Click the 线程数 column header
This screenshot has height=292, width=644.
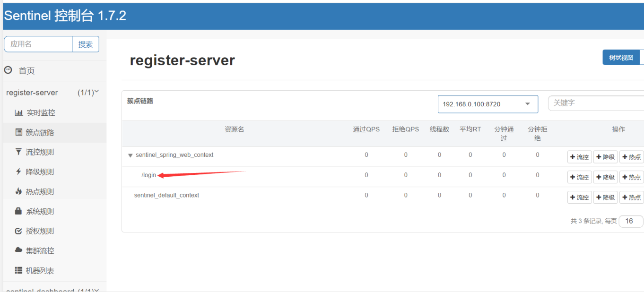coord(439,129)
